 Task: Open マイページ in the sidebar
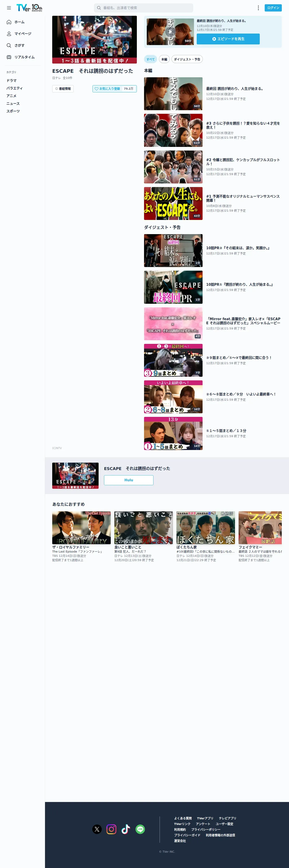point(23,34)
